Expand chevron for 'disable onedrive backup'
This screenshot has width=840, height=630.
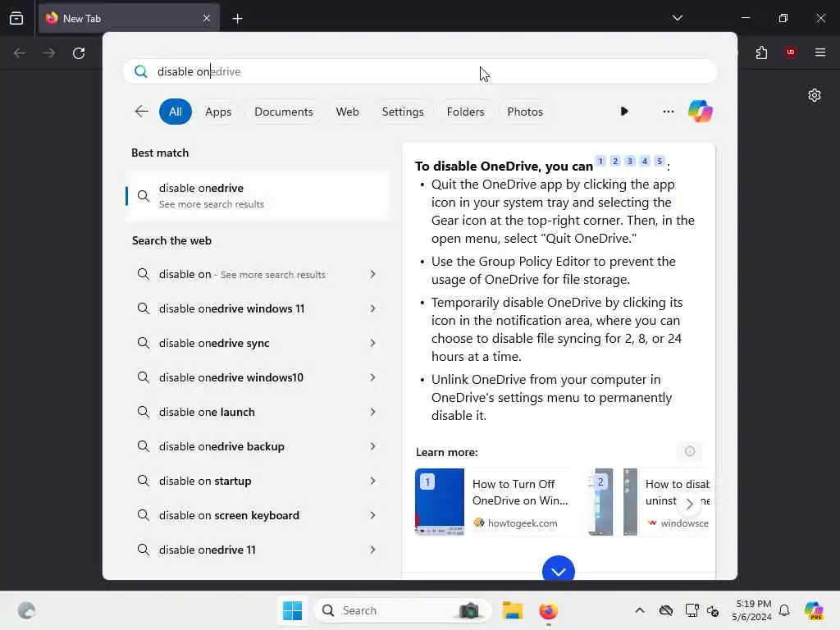point(373,446)
